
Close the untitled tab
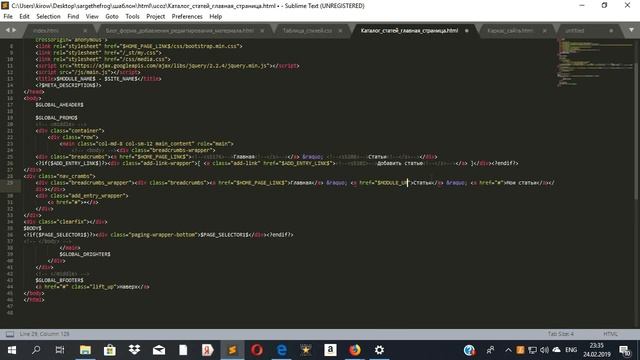[611, 31]
